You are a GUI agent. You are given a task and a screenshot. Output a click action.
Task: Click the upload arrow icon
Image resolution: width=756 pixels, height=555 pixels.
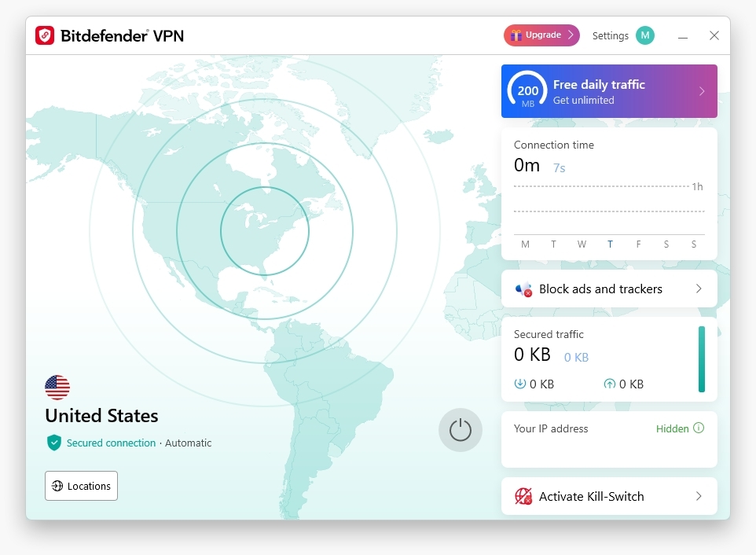(609, 384)
